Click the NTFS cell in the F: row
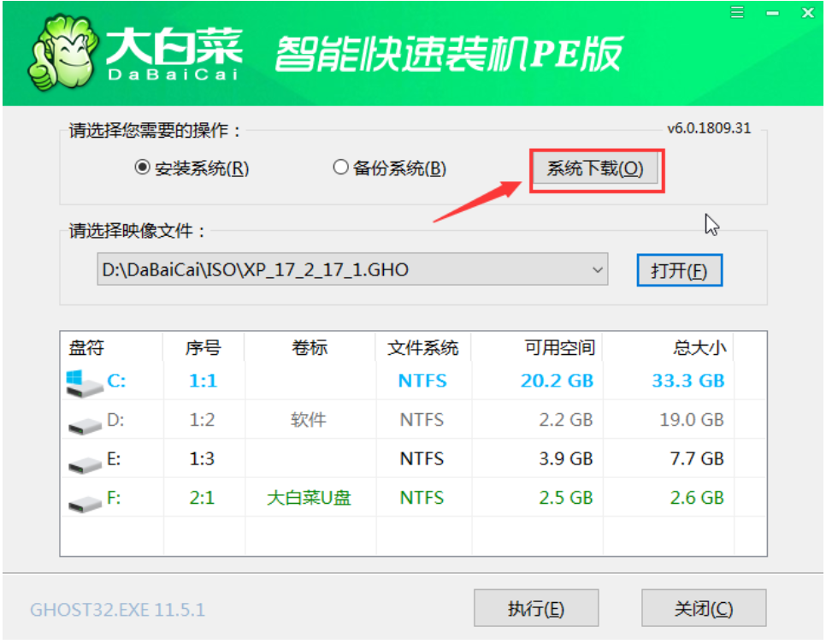 [422, 498]
